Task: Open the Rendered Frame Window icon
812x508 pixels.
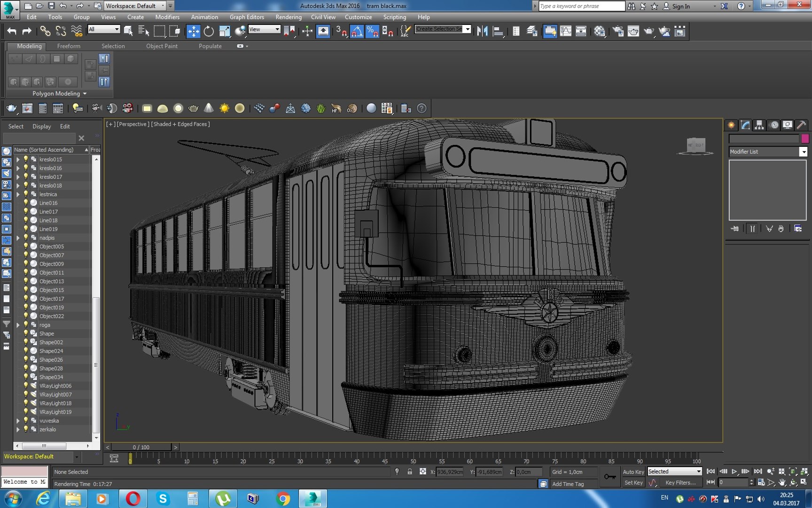Action: (x=633, y=31)
